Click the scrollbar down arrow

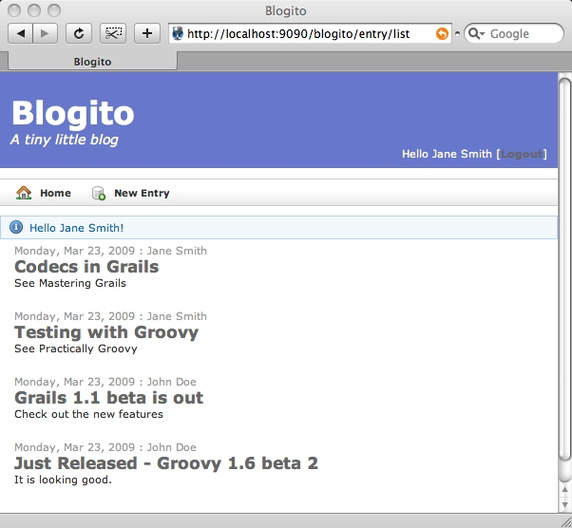point(565,505)
